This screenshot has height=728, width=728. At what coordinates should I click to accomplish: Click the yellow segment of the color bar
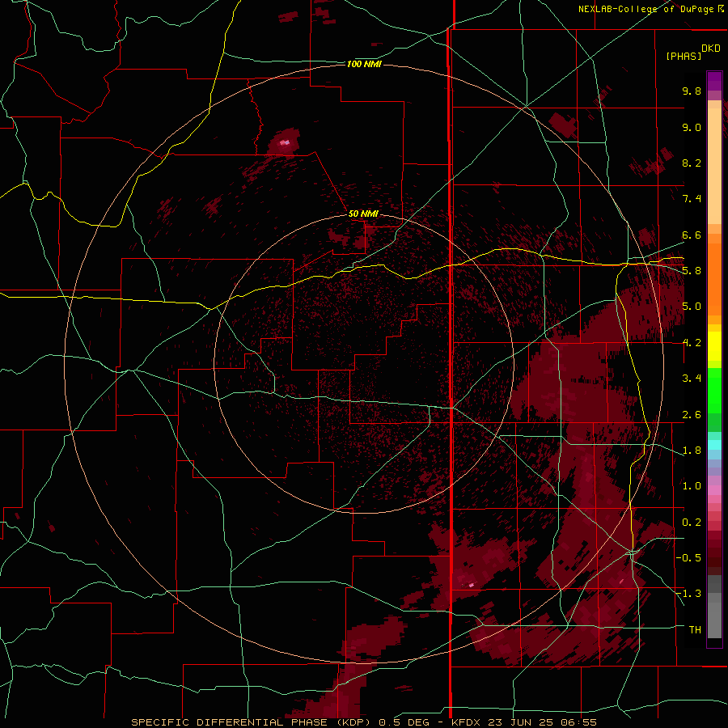click(714, 346)
